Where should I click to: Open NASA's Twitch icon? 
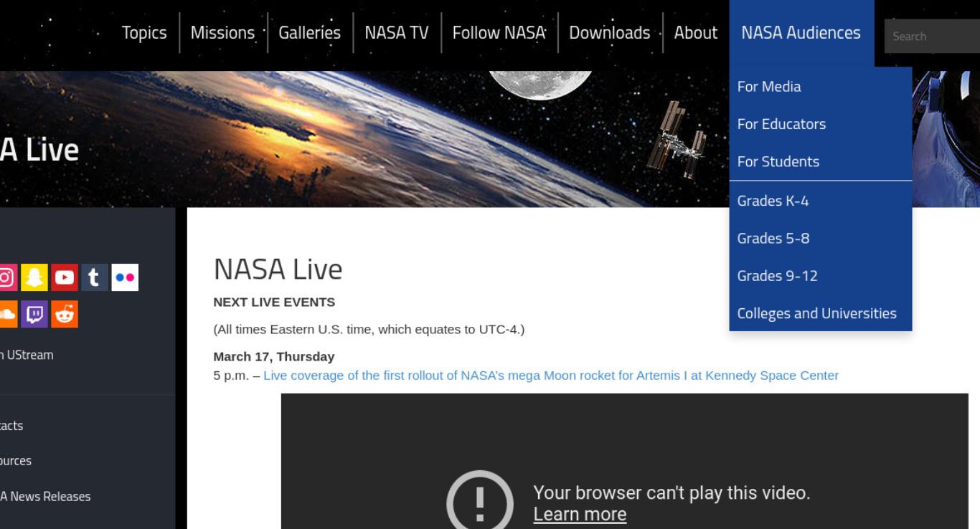coord(34,314)
